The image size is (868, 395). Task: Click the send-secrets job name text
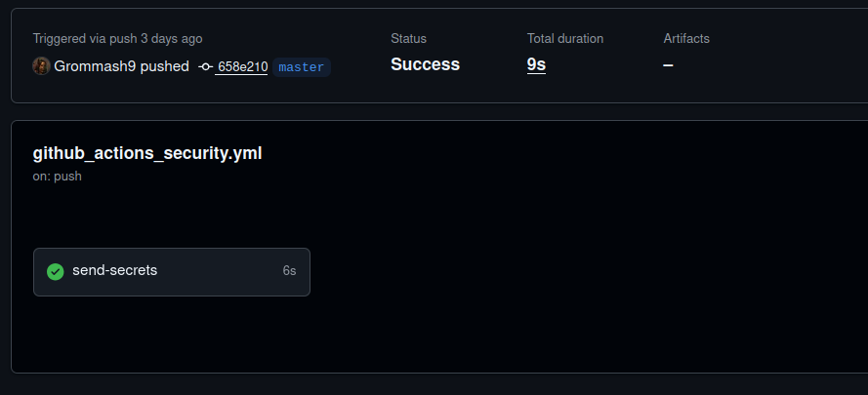tap(114, 270)
